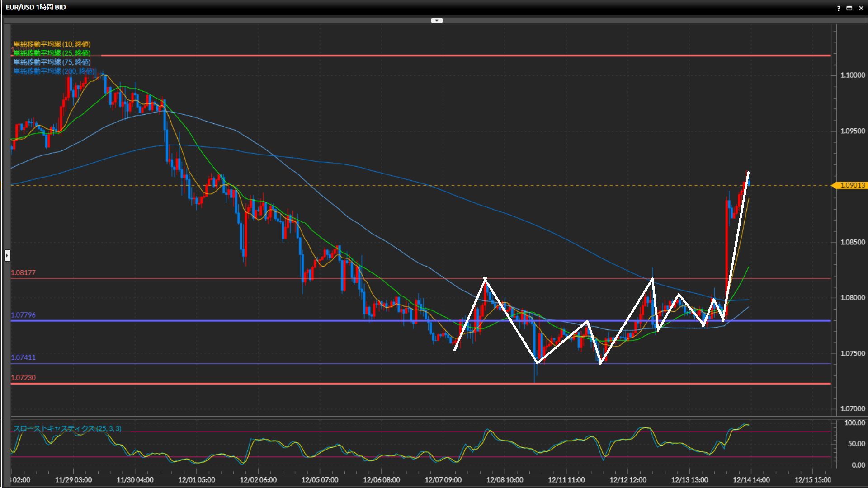
Task: Expand the top toolbar dropdown arrow
Action: click(437, 20)
